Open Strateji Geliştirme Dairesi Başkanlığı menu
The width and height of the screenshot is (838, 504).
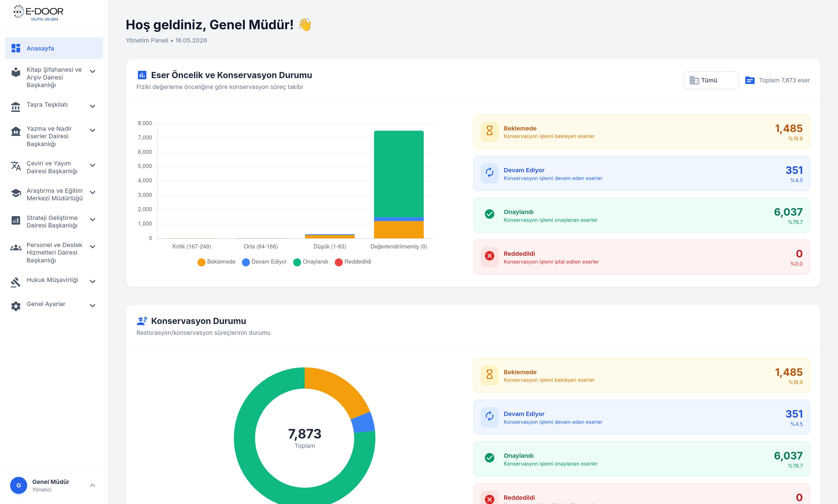point(54,221)
